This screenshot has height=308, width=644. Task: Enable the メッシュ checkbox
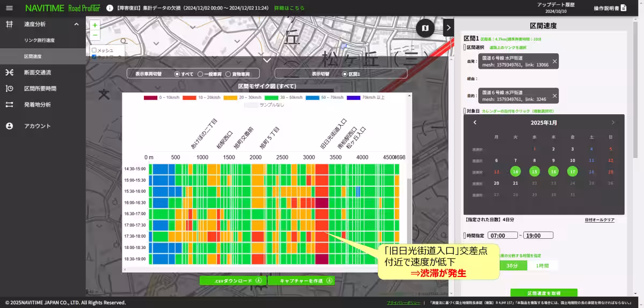(x=94, y=50)
